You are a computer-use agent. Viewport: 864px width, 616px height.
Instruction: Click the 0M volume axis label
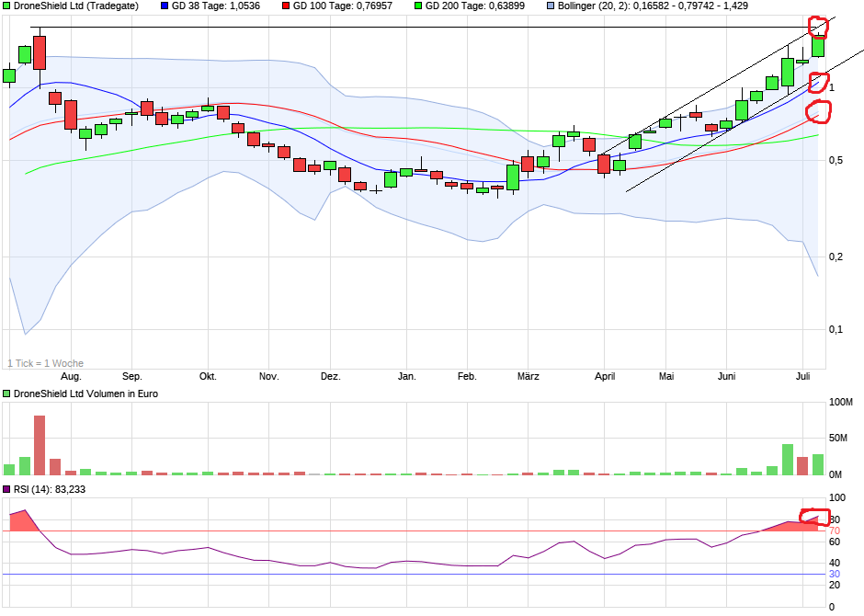836,473
